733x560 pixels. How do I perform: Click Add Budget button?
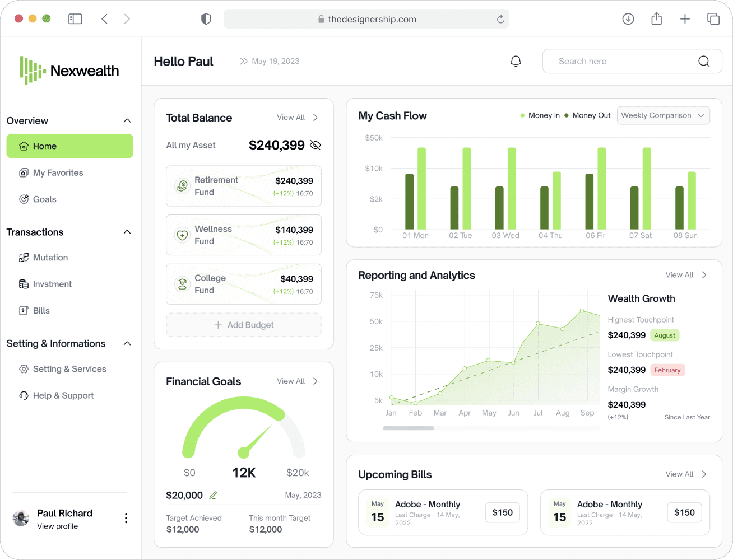click(244, 325)
